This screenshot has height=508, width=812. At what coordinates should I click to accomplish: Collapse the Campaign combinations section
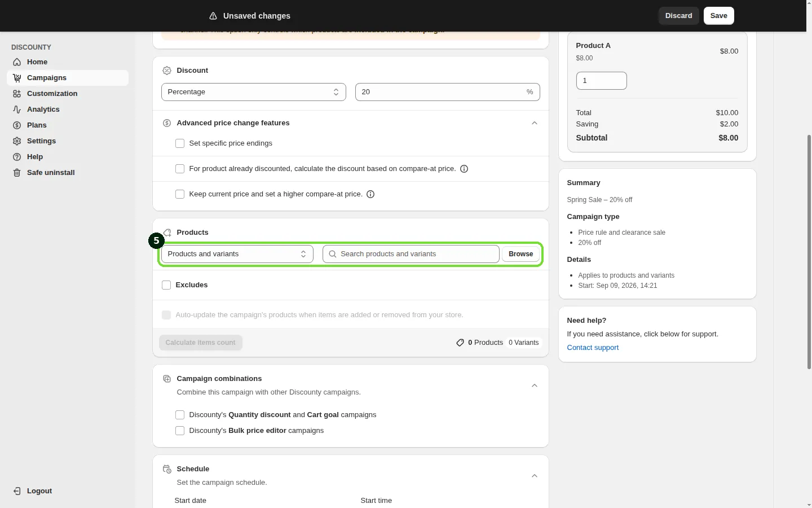pos(535,386)
